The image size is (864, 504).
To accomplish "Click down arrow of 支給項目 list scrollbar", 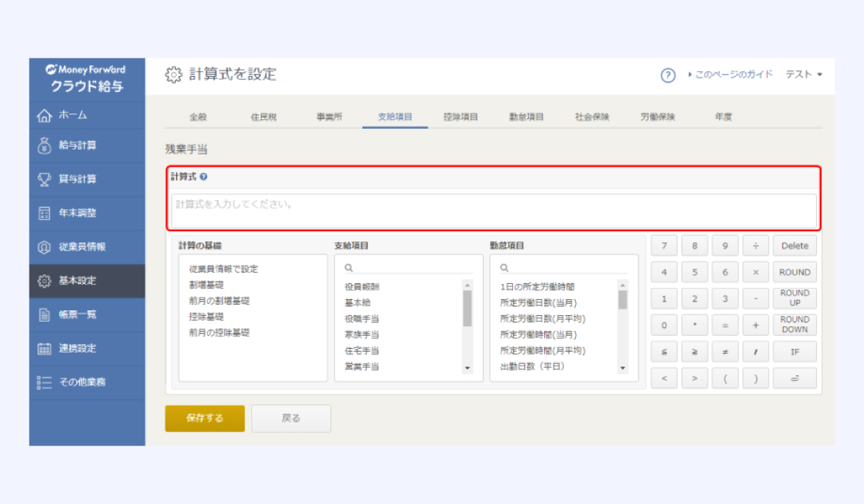I will click(x=467, y=368).
